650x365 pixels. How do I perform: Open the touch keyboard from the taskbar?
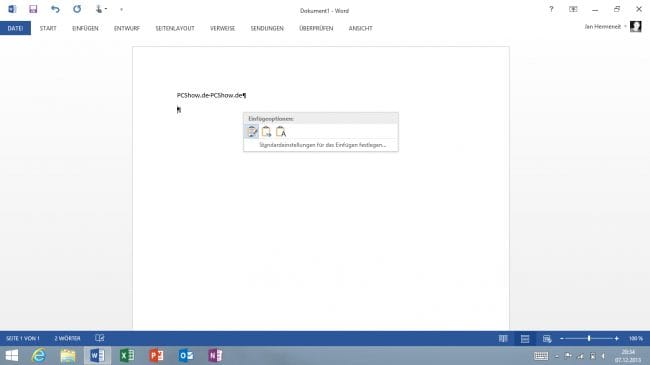pos(541,356)
